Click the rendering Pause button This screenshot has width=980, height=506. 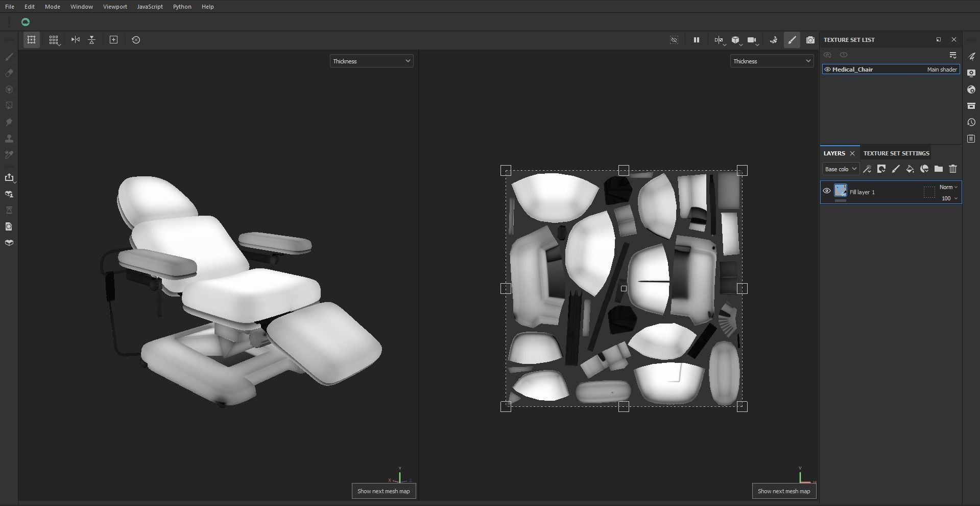pyautogui.click(x=696, y=40)
